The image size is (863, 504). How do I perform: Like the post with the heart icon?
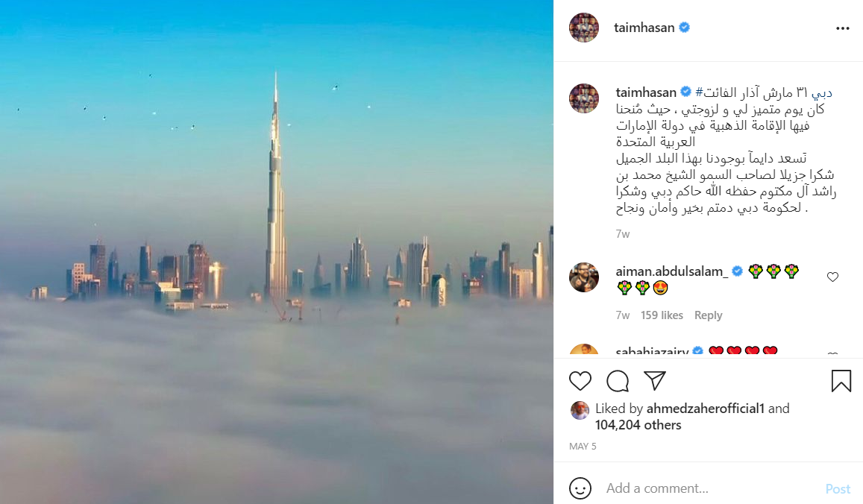point(580,381)
